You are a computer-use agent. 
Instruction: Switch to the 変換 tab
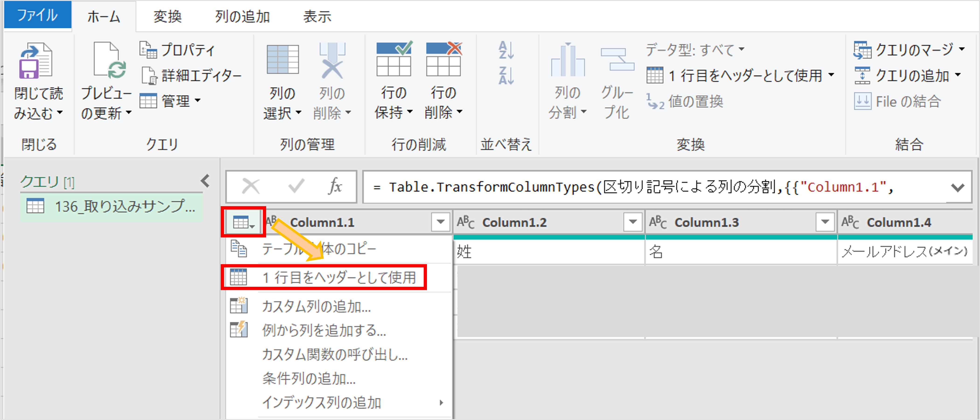click(x=167, y=16)
